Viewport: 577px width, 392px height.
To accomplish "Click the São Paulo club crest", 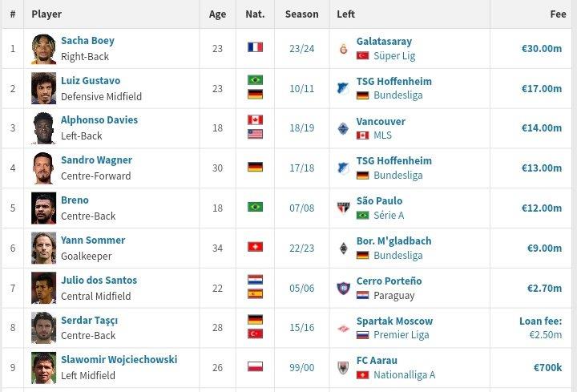I will coord(343,208).
